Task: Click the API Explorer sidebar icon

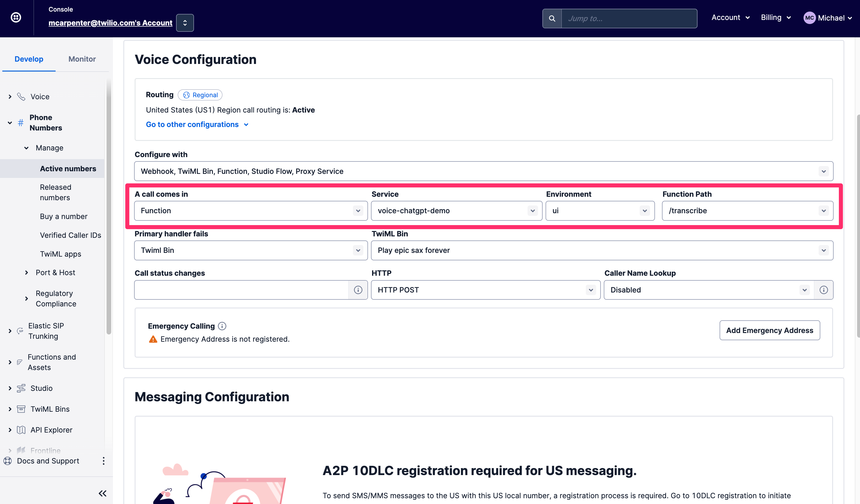Action: click(x=22, y=430)
